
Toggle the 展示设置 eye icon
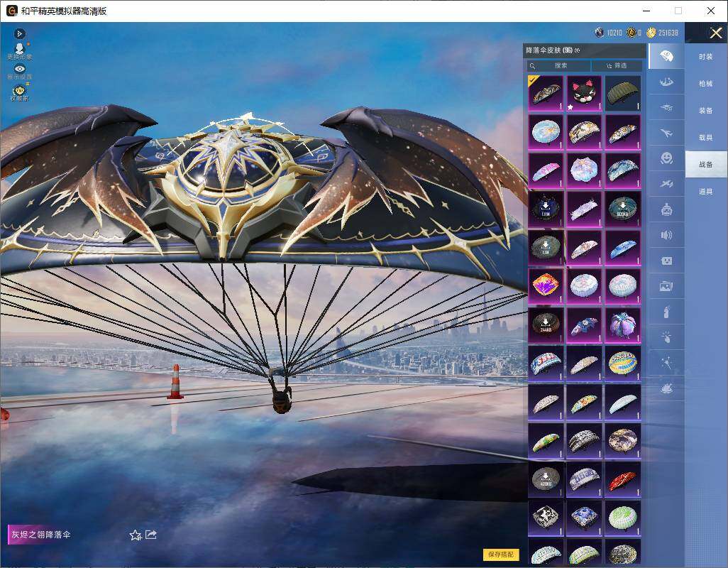tap(19, 72)
